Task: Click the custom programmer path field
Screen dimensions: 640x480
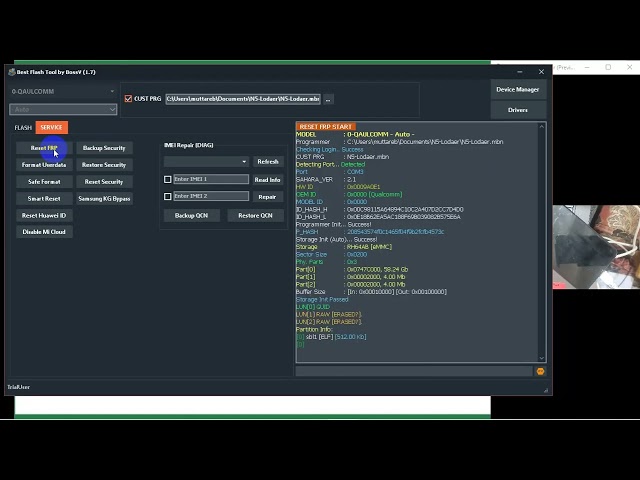Action: 243,99
